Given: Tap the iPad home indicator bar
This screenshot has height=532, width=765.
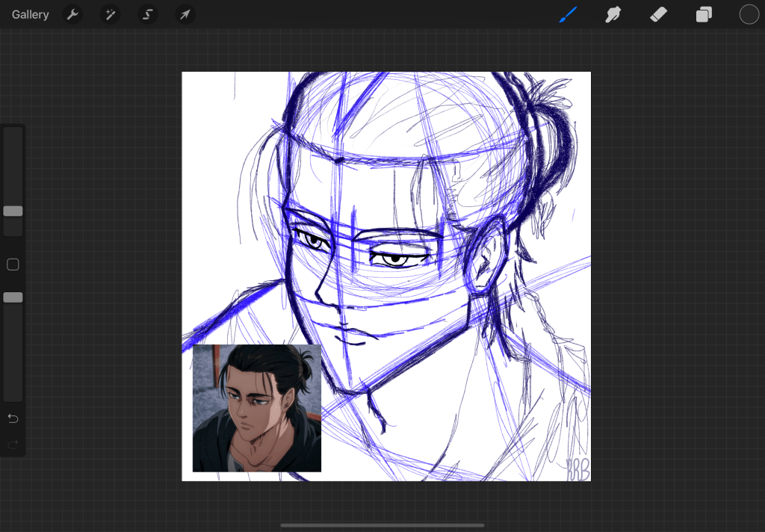Looking at the screenshot, I should [x=382, y=527].
